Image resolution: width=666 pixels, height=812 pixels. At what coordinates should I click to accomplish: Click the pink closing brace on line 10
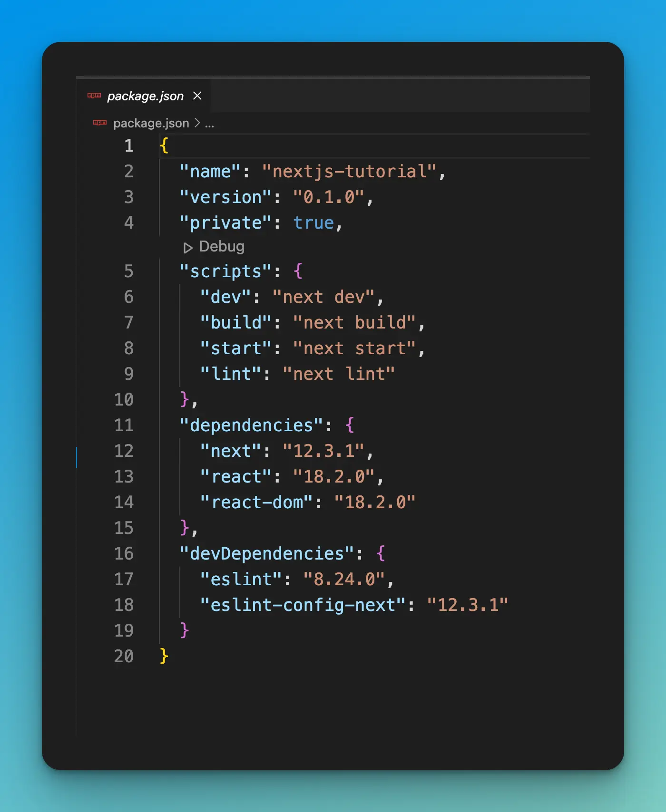[185, 400]
